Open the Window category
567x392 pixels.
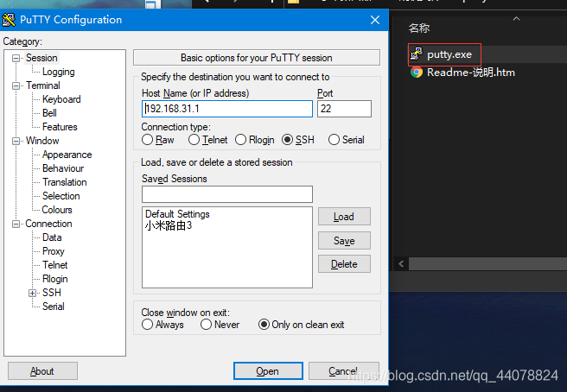tap(42, 141)
